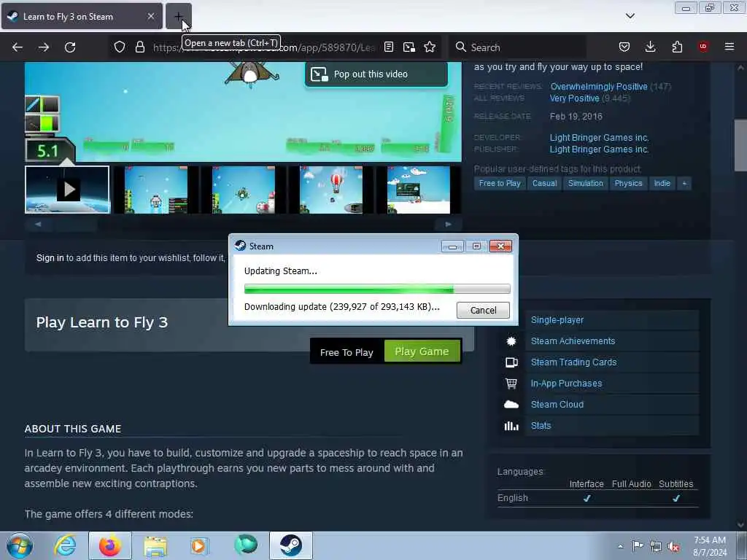Open the Windows Start menu
This screenshot has width=747, height=560.
coord(20,545)
